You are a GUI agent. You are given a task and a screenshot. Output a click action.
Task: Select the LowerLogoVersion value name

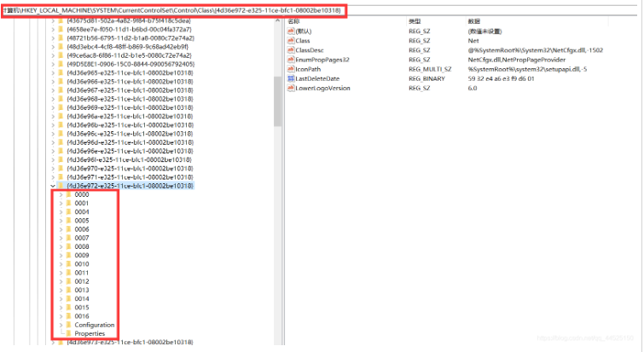[322, 88]
